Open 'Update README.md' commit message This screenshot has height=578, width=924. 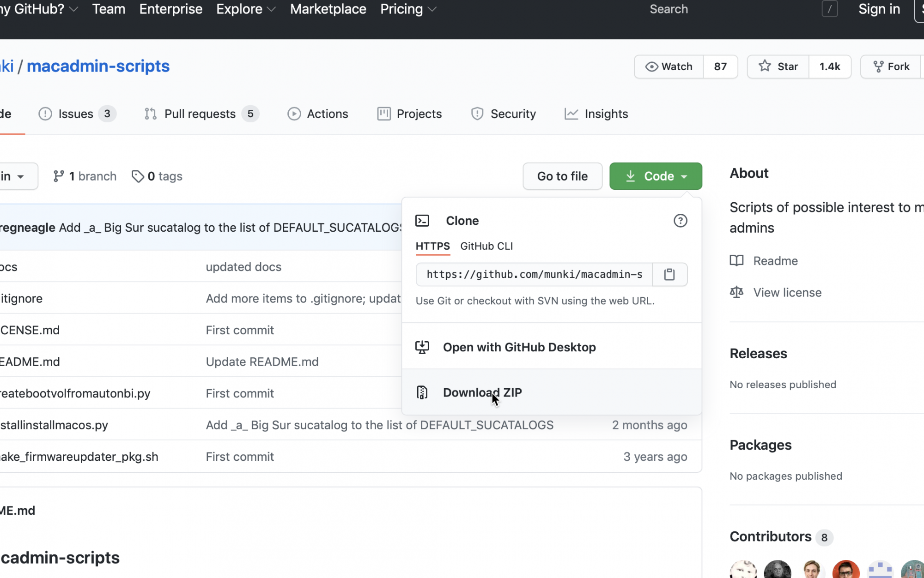point(262,361)
